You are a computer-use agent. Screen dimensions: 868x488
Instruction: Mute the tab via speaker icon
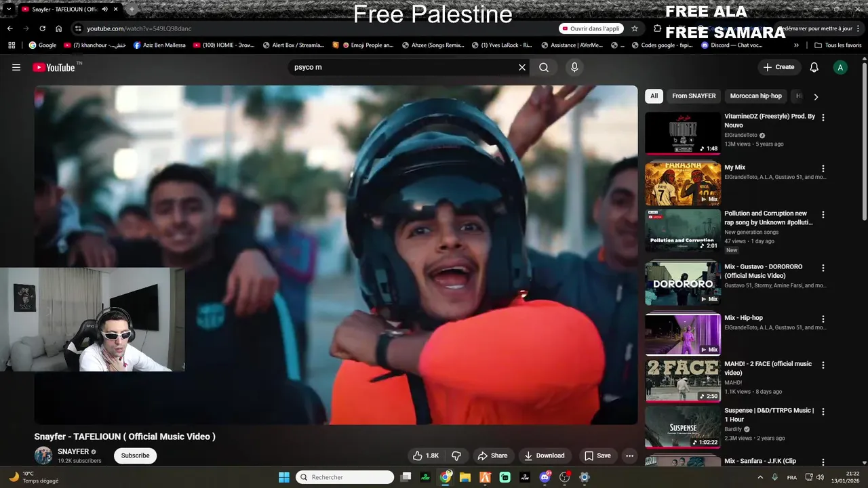[x=104, y=9]
